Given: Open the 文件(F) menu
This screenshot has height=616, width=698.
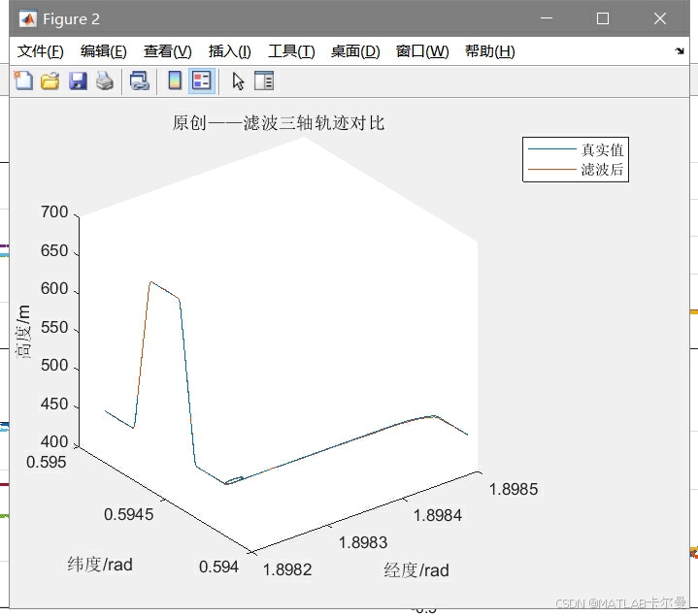Looking at the screenshot, I should click(41, 51).
